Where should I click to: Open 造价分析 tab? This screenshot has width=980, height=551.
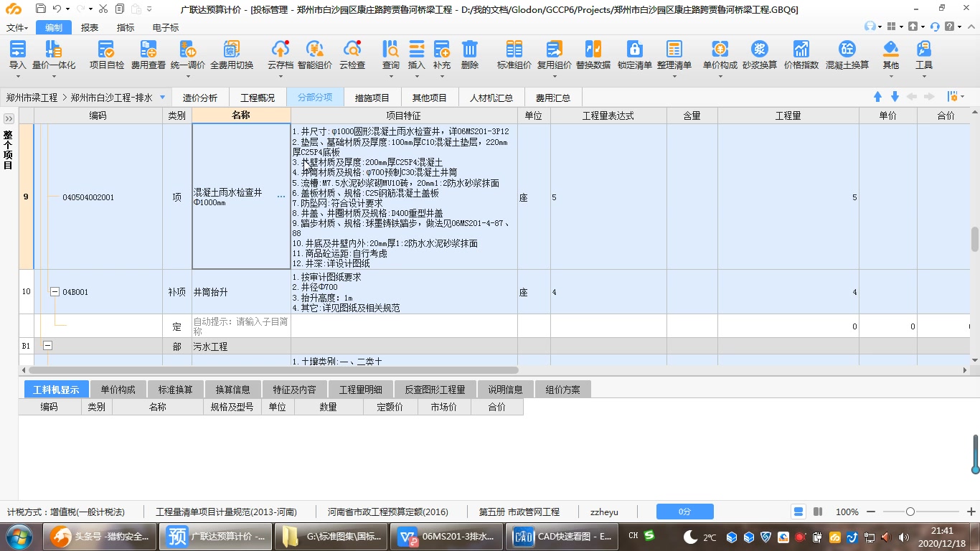pyautogui.click(x=199, y=98)
